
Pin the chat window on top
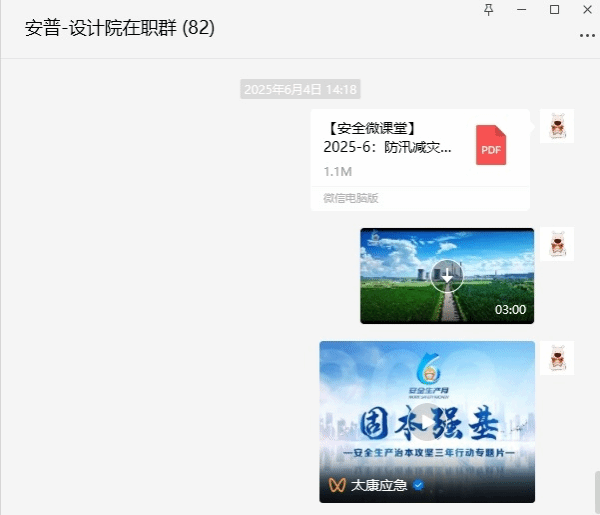pos(488,9)
